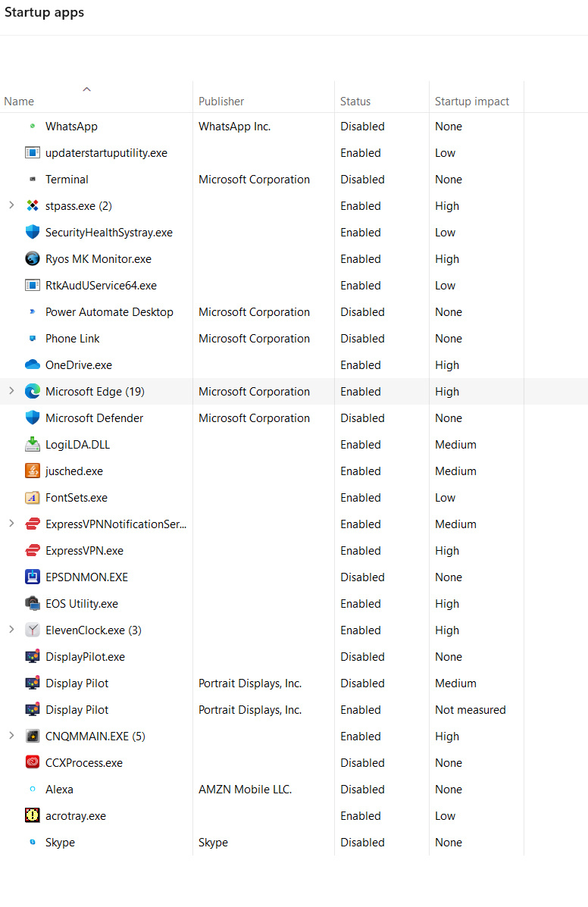Screen dimensions: 588x907
Task: Click High impact for Ryos MK Monitor.exe
Action: 447,258
